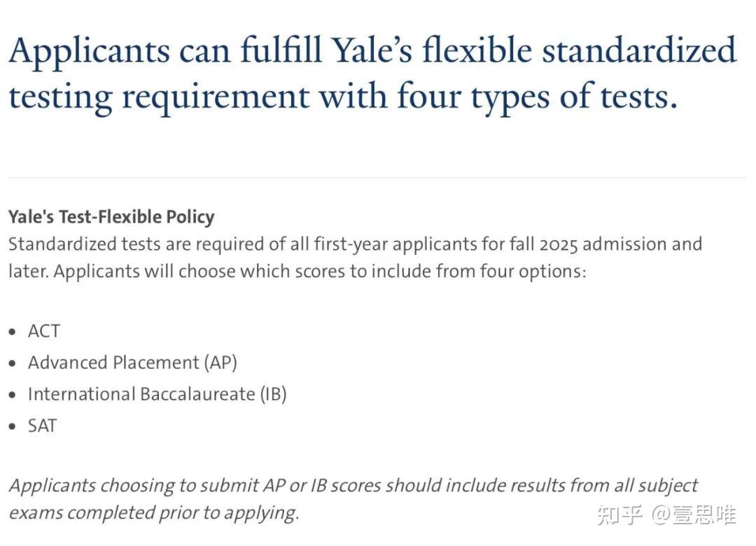Click the "2025" year in the paragraph
Viewport: 756px width, 546px height.
click(559, 244)
